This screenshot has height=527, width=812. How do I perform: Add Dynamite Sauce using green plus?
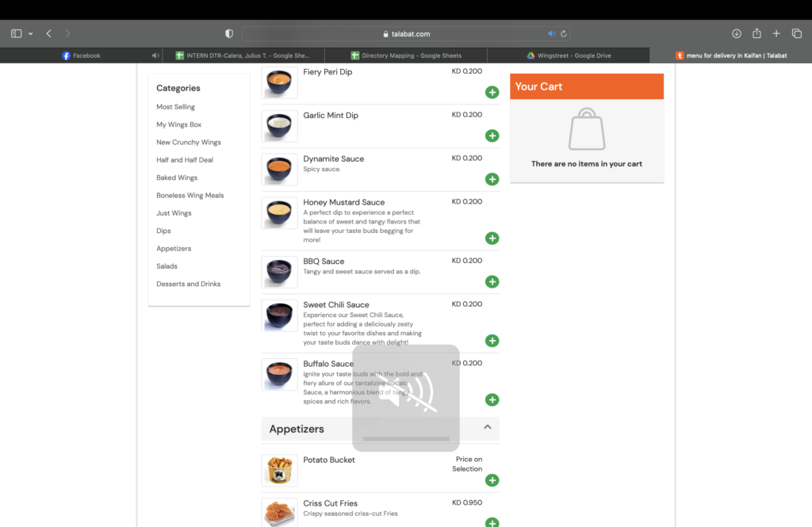pyautogui.click(x=492, y=179)
